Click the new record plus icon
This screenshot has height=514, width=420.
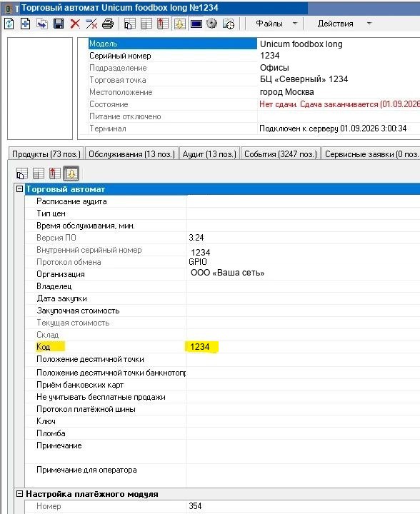26,24
